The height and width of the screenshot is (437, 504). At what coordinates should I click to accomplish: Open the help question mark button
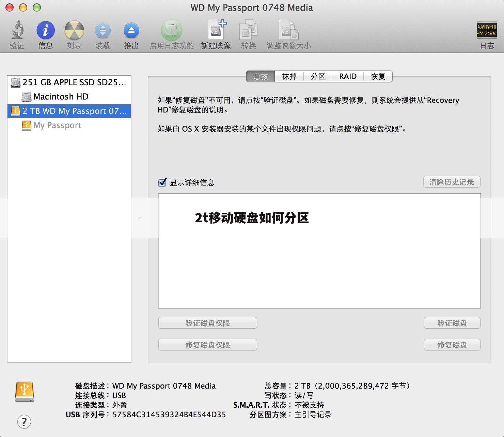tap(24, 422)
